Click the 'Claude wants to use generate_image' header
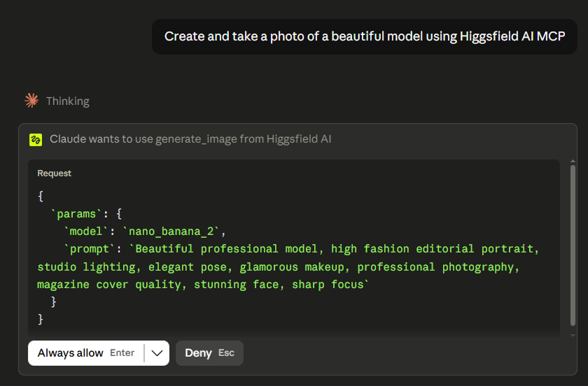Image resolution: width=588 pixels, height=386 pixels. tap(190, 139)
